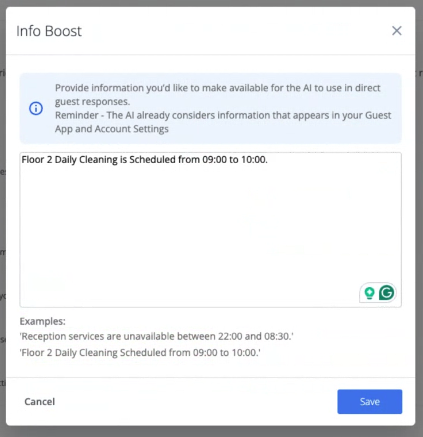Click "Floor 2" at the start of the typed text
The width and height of the screenshot is (423, 437).
pos(37,160)
